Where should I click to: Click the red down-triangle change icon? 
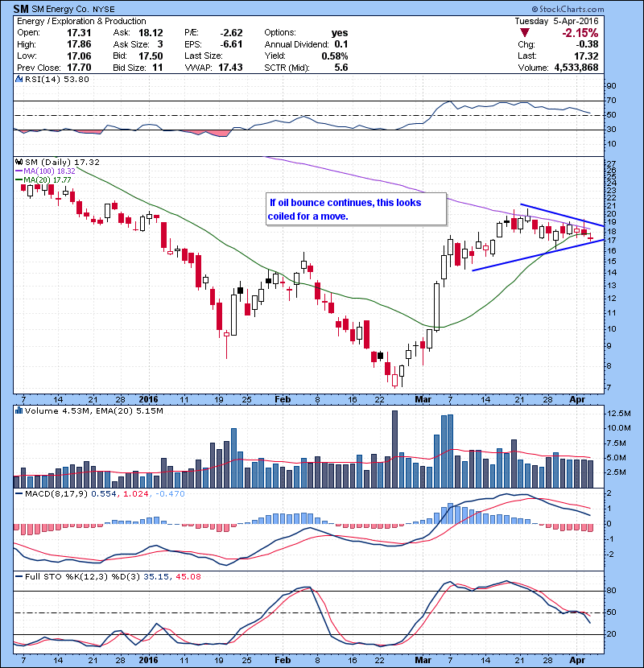coord(525,33)
